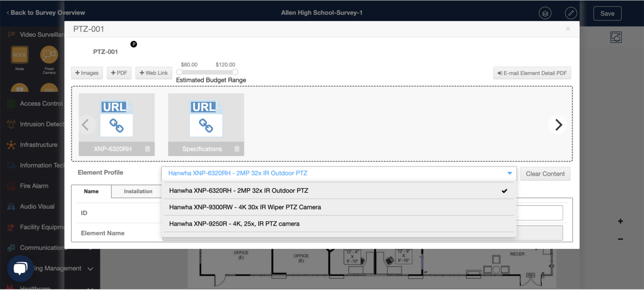The image size is (644, 291).
Task: Open the chat support bubble
Action: click(20, 268)
